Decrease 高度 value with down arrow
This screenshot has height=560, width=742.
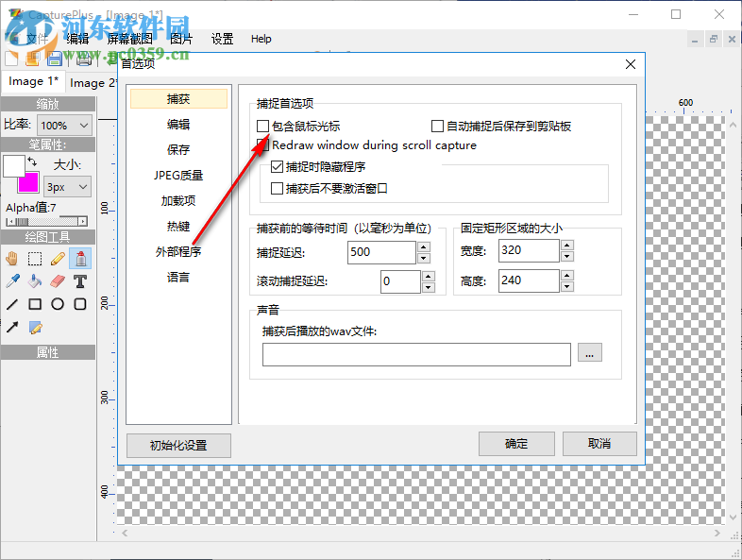567,286
